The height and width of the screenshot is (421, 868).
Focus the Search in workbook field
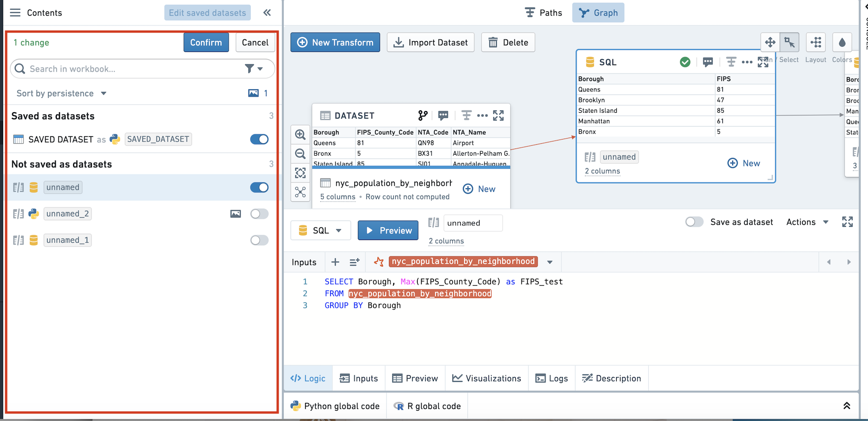pos(142,69)
